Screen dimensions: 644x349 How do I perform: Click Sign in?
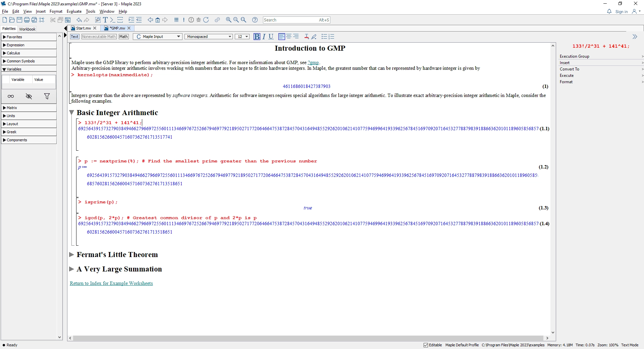pos(622,12)
